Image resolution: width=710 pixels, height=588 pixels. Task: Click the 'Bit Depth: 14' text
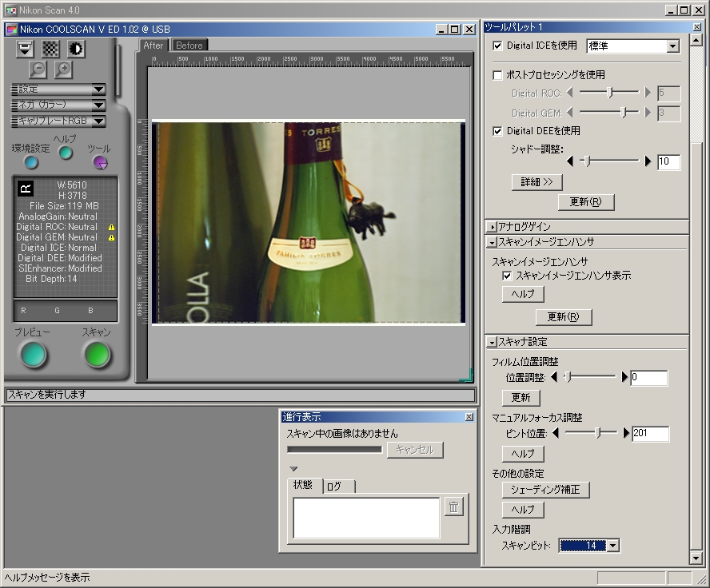[x=51, y=279]
